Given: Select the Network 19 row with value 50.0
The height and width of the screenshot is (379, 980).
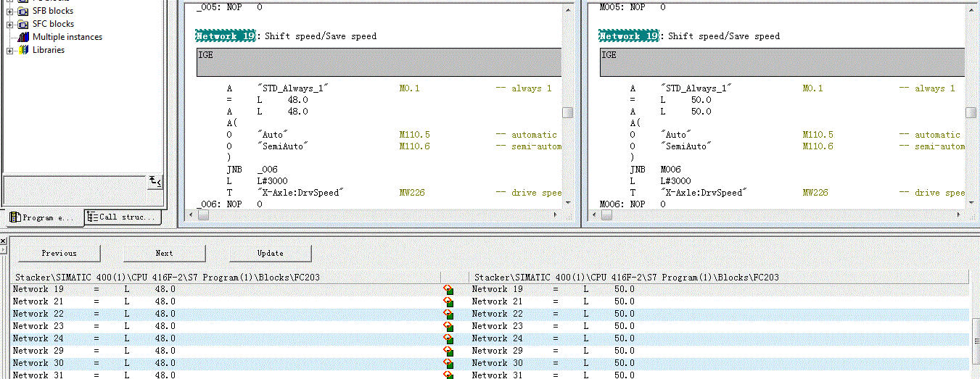Looking at the screenshot, I should tap(719, 290).
